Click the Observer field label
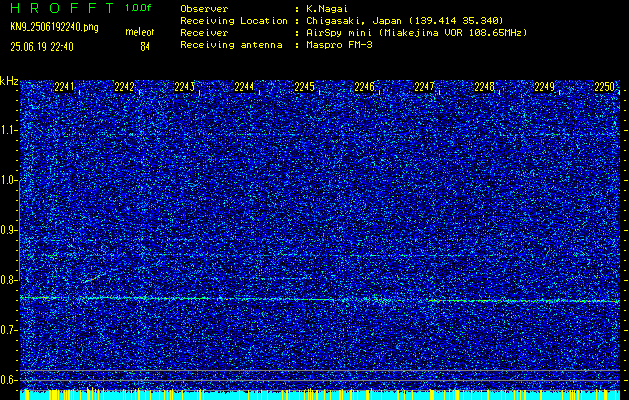The width and height of the screenshot is (629, 400). click(204, 9)
